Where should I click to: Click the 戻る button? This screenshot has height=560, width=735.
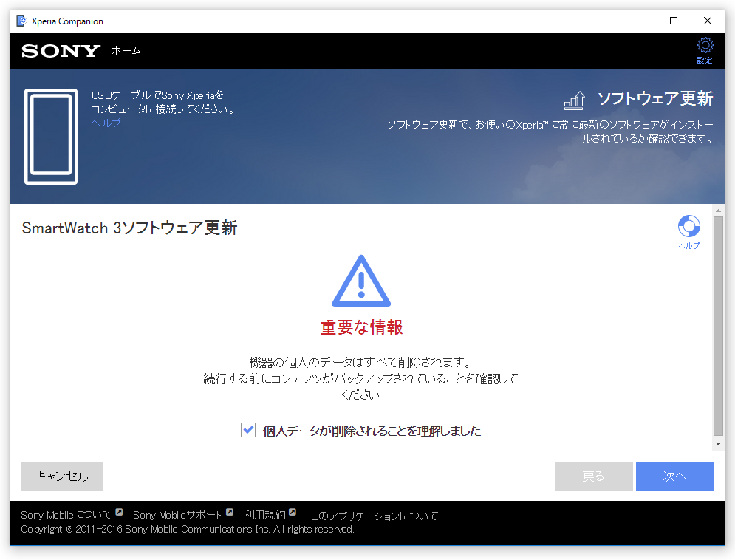pos(594,477)
